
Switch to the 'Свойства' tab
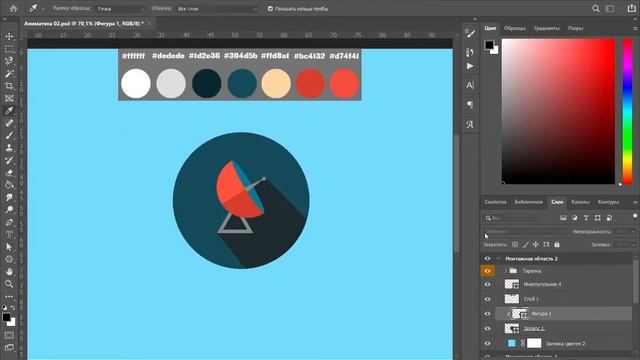click(x=495, y=202)
